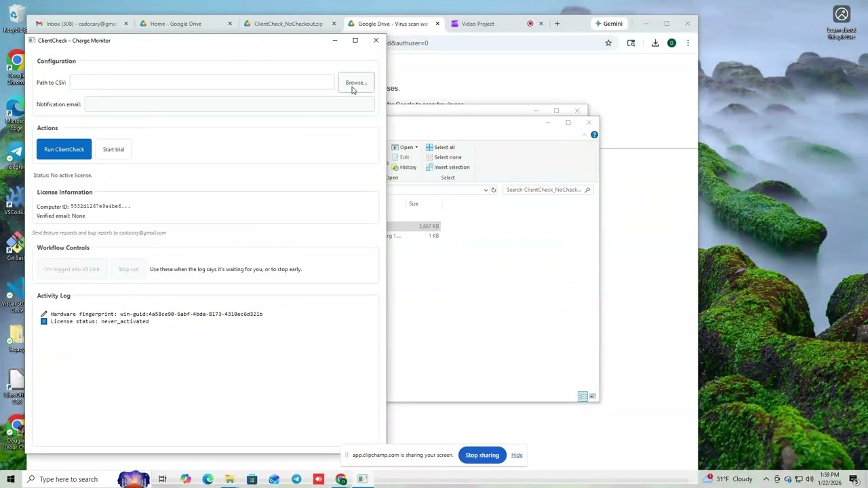Click the I'm logged into JS Link button
This screenshot has height=488, width=868.
[x=72, y=270]
